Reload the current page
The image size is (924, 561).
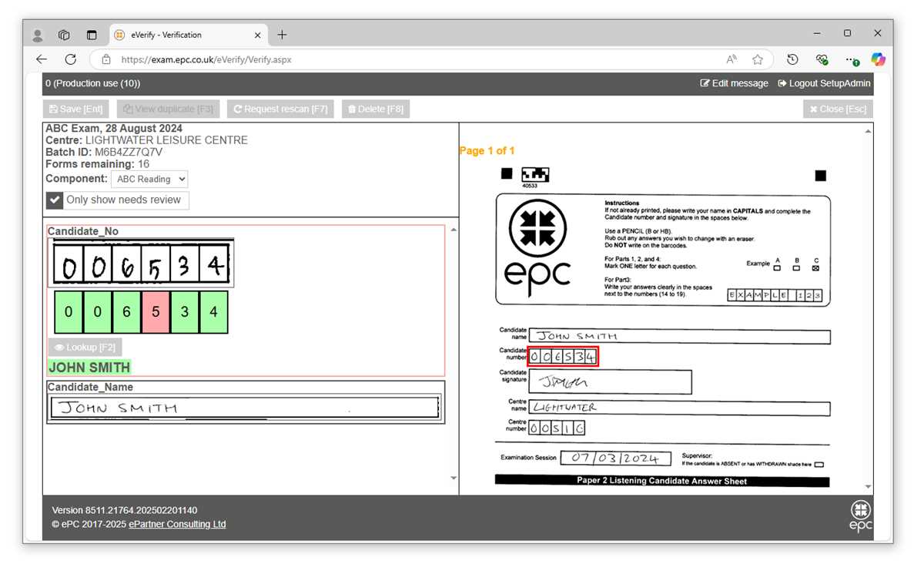(71, 59)
